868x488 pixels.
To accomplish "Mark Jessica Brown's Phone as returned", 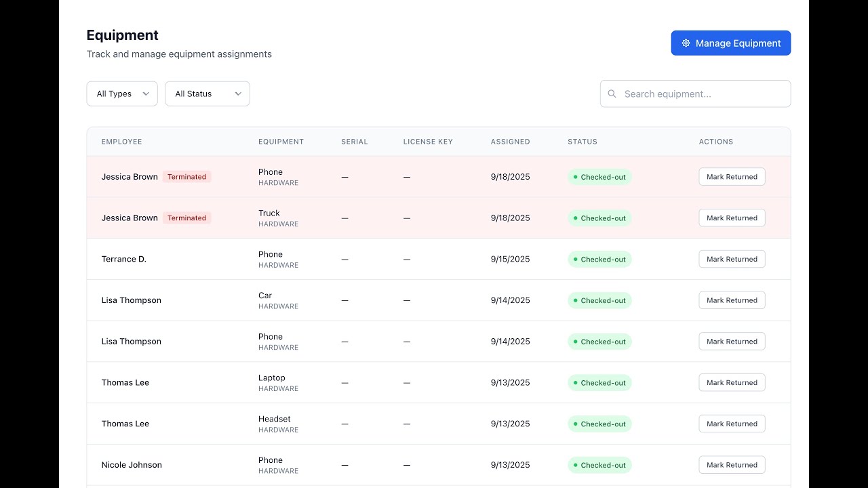I will tap(732, 177).
